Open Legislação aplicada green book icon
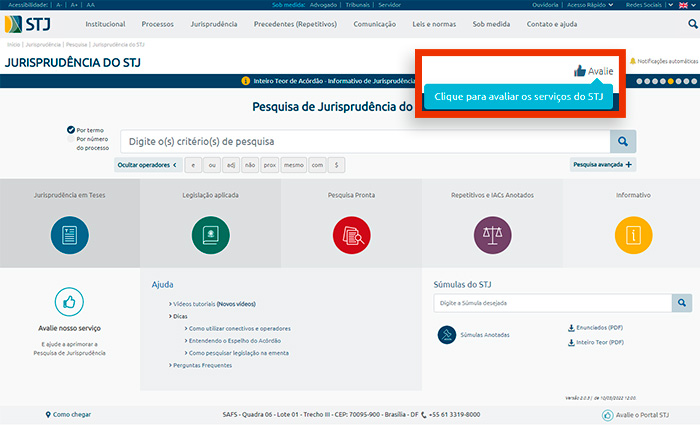Image resolution: width=700 pixels, height=427 pixels. click(x=211, y=235)
